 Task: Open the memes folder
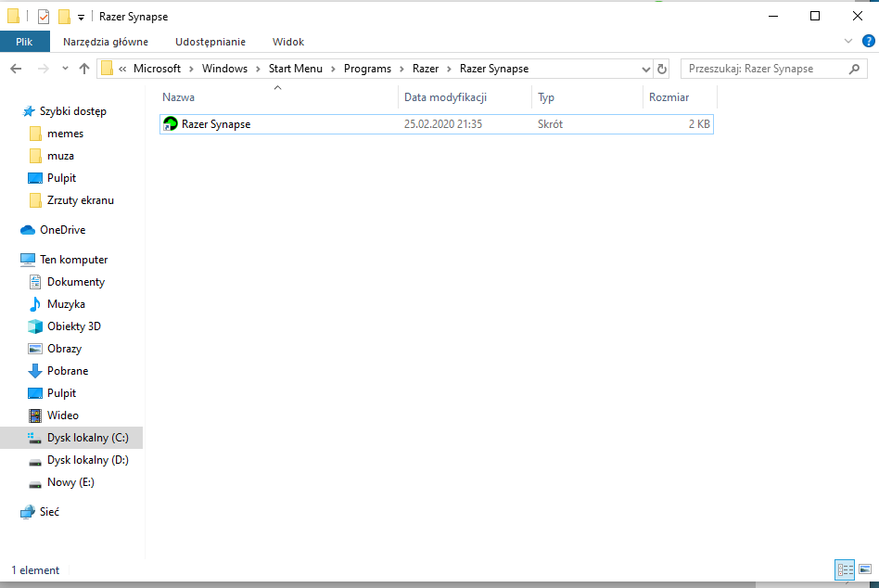point(65,134)
